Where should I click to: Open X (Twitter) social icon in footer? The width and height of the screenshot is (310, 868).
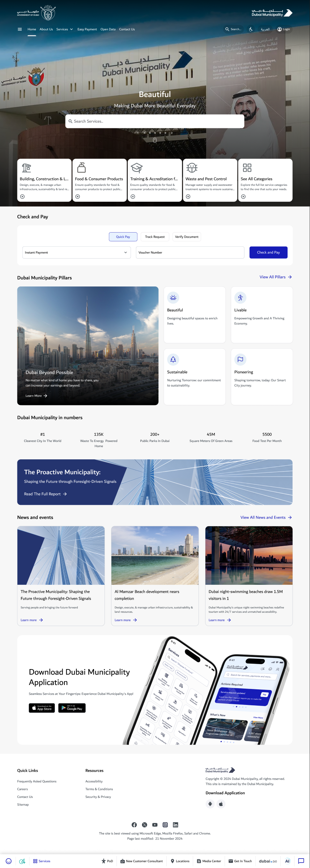point(145,825)
